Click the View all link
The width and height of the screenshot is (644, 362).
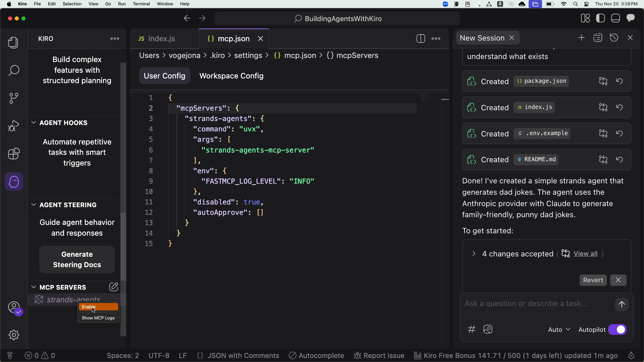tap(585, 254)
